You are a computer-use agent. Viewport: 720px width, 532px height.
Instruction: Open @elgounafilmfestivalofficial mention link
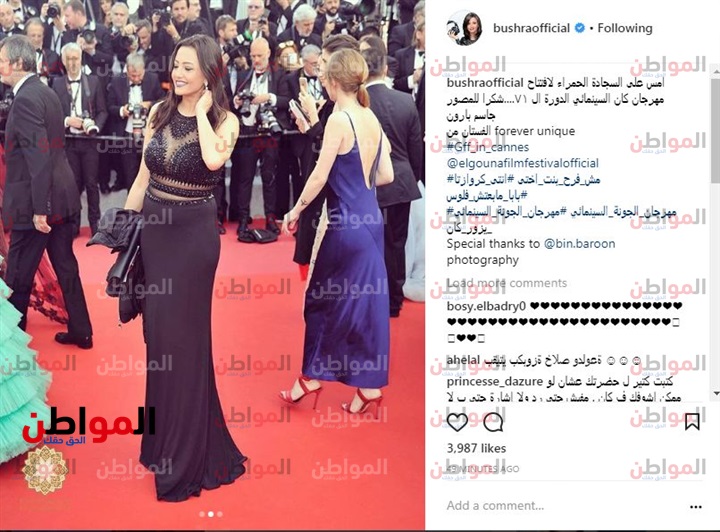[523, 163]
